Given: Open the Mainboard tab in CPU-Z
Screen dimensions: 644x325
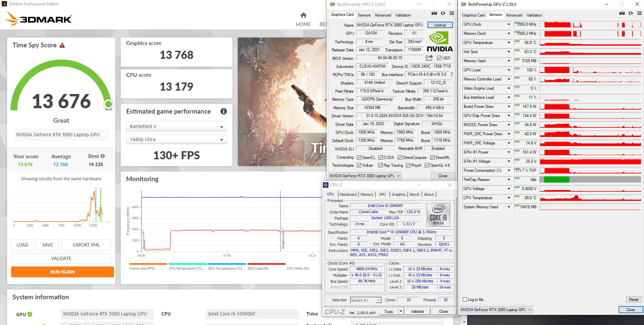Looking at the screenshot, I should point(348,194).
